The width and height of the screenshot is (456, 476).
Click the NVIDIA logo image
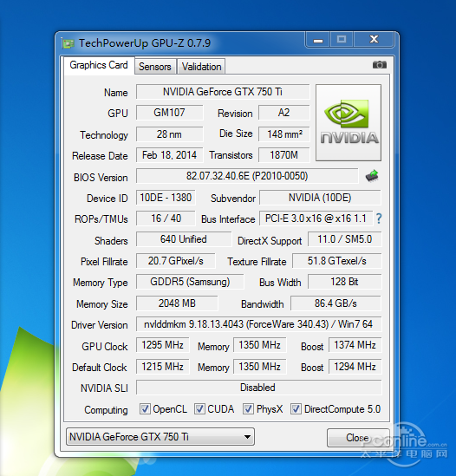pyautogui.click(x=349, y=122)
